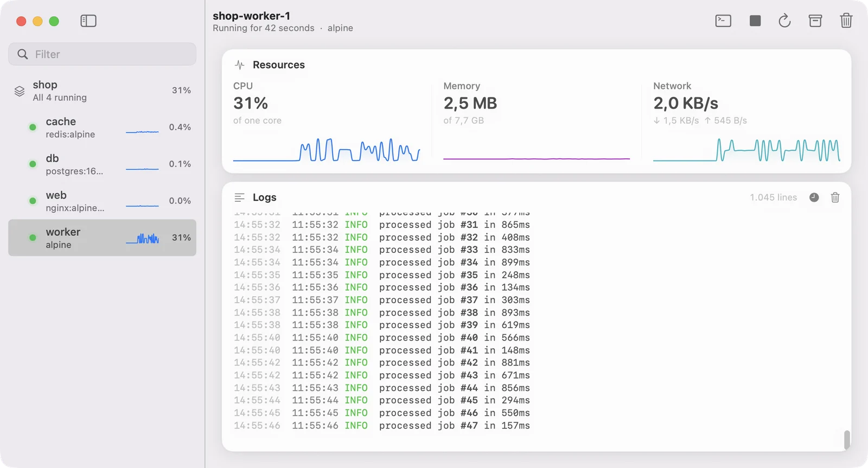The image size is (868, 468).
Task: Click the "2,0 KB/s" network value
Action: click(686, 103)
